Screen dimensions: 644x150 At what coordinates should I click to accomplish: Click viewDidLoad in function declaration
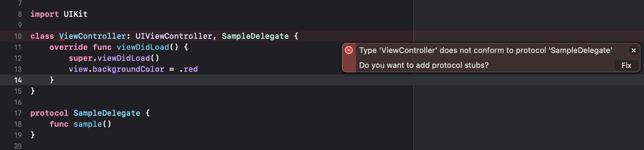(143, 47)
